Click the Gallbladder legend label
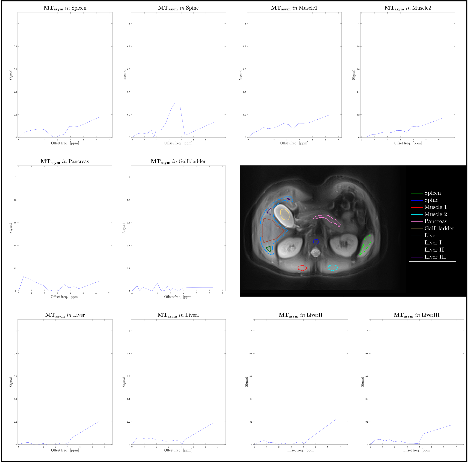The width and height of the screenshot is (476, 462). coord(439,229)
